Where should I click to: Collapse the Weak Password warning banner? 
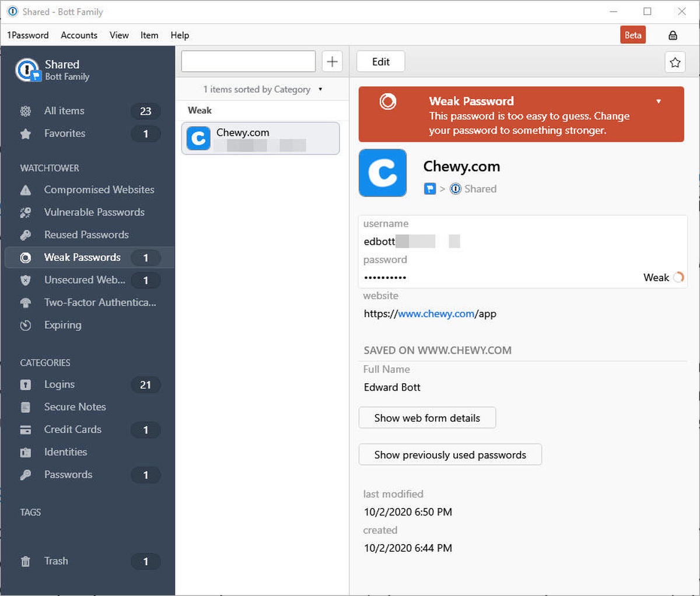[x=658, y=101]
